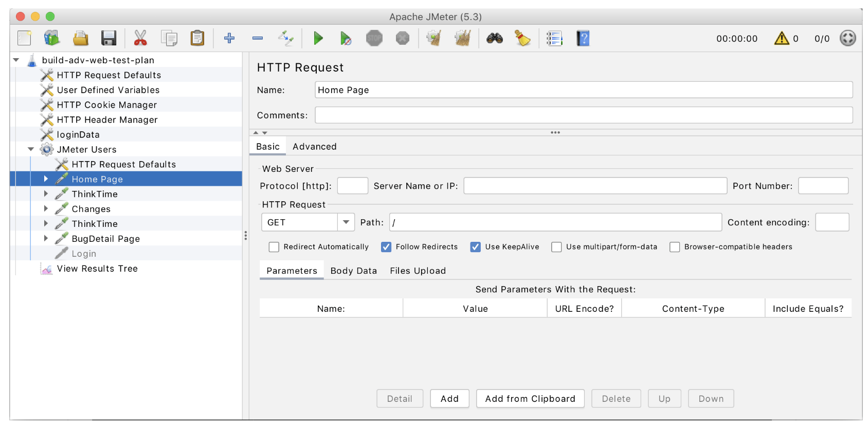Click Add from Clipboard button
The image size is (868, 425).
(530, 399)
